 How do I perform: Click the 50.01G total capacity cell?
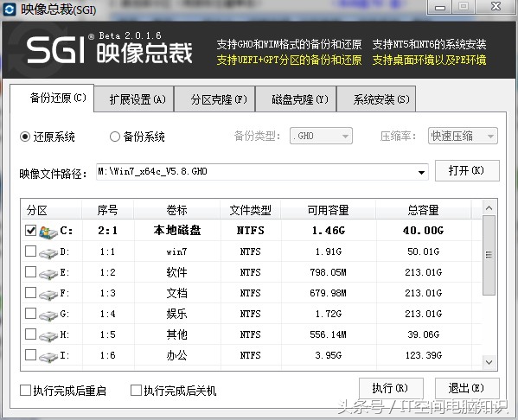(x=423, y=251)
